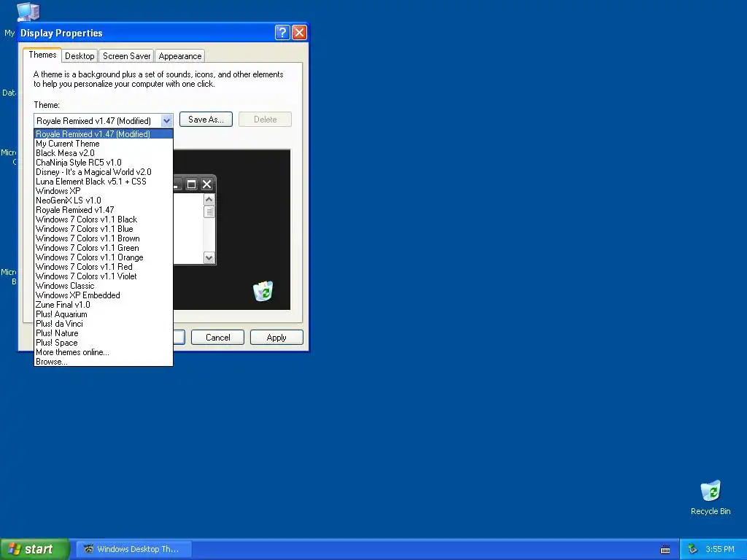Select Luna Element Black v5.1 + CSS
Viewport: 747px width, 560px height.
tap(104, 182)
